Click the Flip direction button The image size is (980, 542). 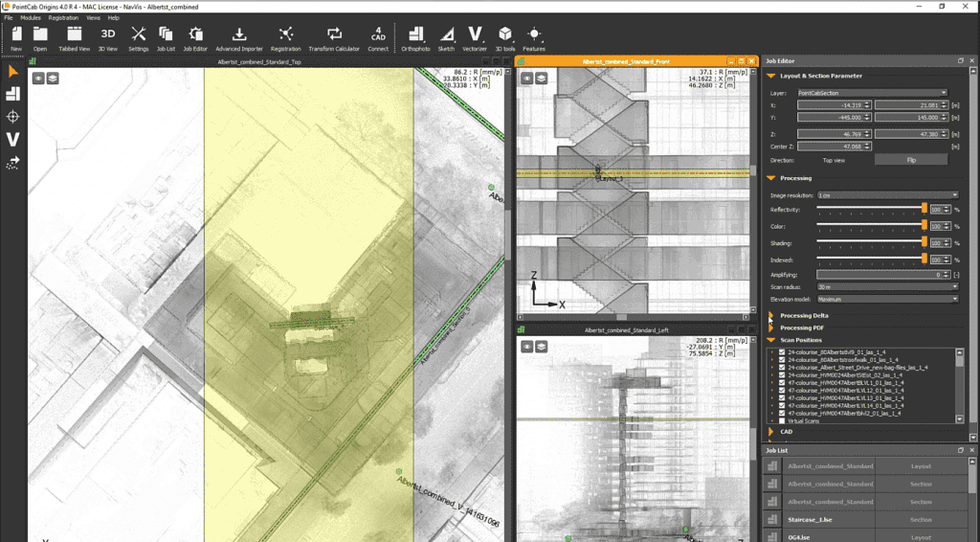point(911,160)
